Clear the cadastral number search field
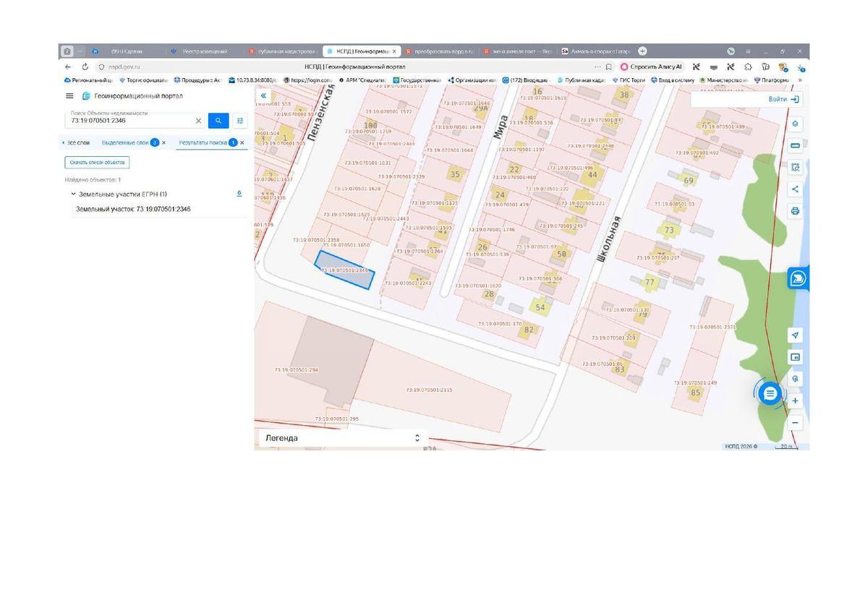Image resolution: width=868 pixels, height=613 pixels. coord(198,121)
